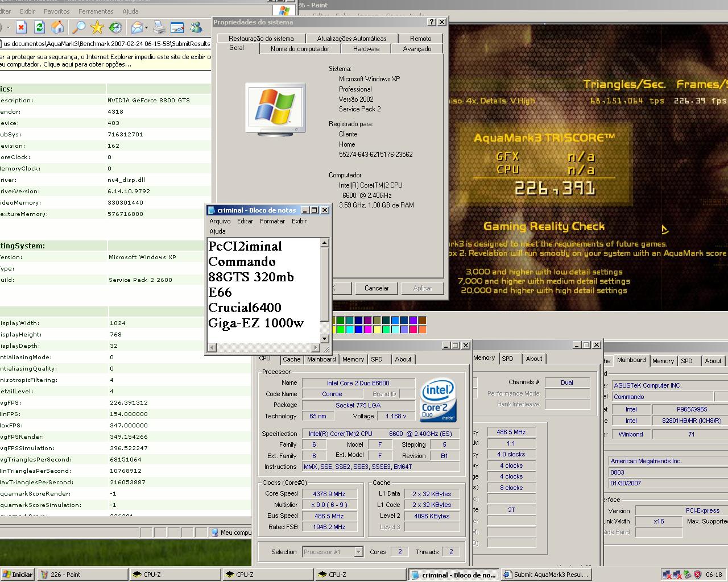Viewport: 728px width, 582px height.
Task: Switch to SPD tab in right CPU-Z window
Action: pos(687,361)
